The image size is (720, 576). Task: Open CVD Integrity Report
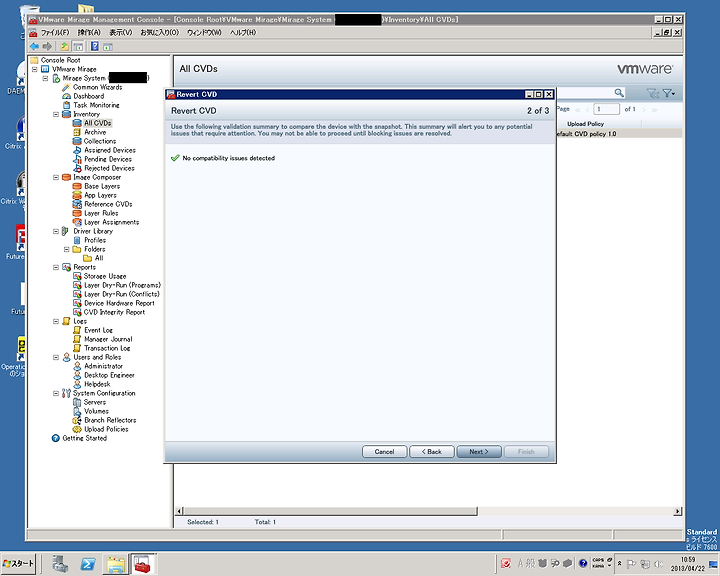point(114,312)
